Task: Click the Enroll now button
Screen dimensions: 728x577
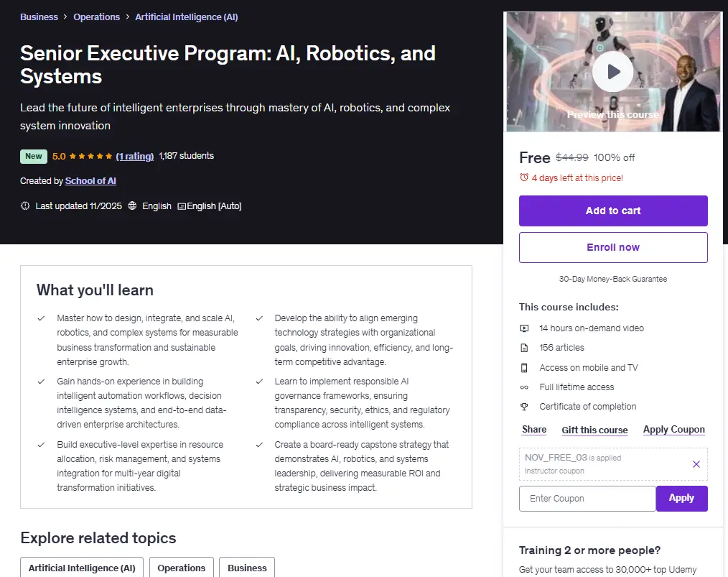Action: (613, 247)
